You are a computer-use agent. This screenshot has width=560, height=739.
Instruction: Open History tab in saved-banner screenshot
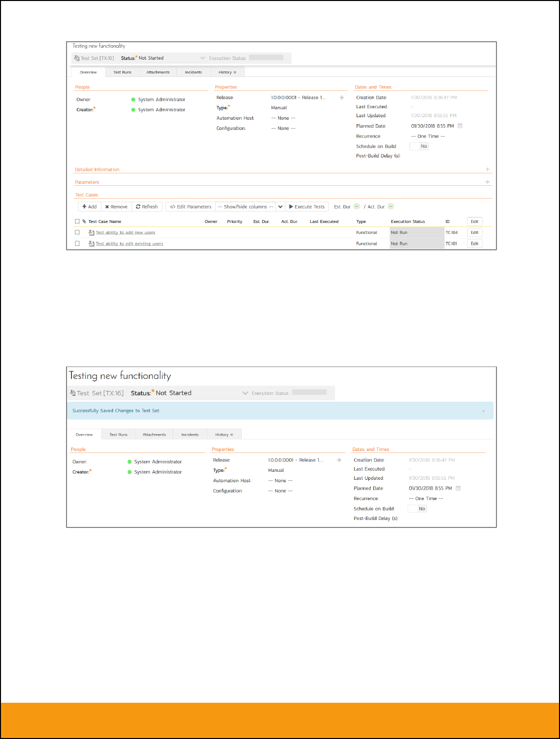224,435
